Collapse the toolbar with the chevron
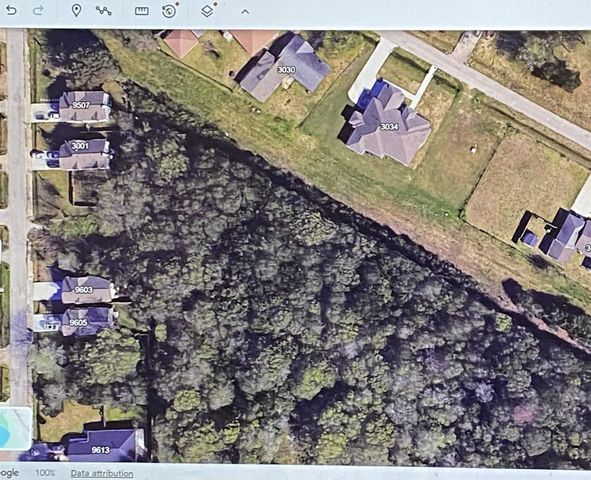Viewport: 591px width, 480px height. click(x=245, y=12)
